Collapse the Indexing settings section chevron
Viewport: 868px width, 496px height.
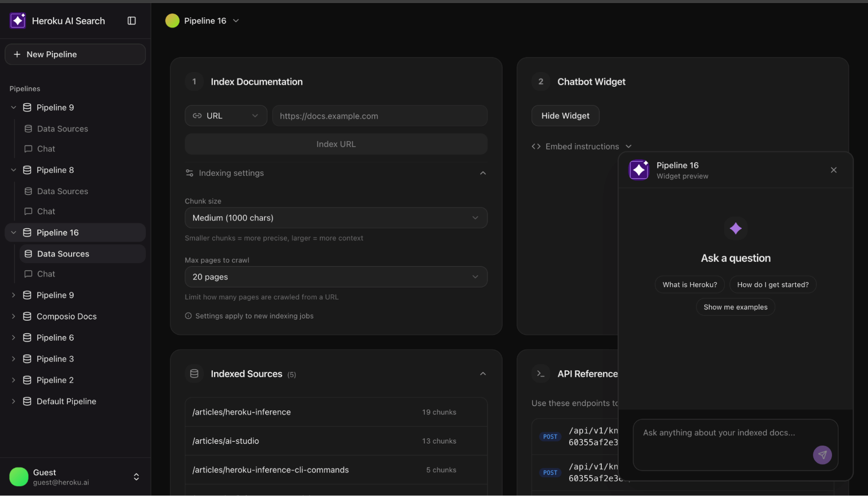(x=483, y=173)
